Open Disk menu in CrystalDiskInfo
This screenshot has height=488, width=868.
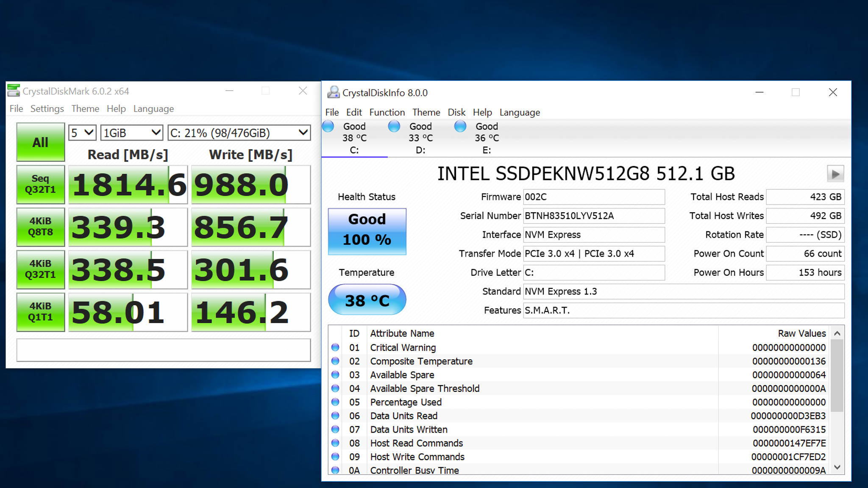coord(456,112)
